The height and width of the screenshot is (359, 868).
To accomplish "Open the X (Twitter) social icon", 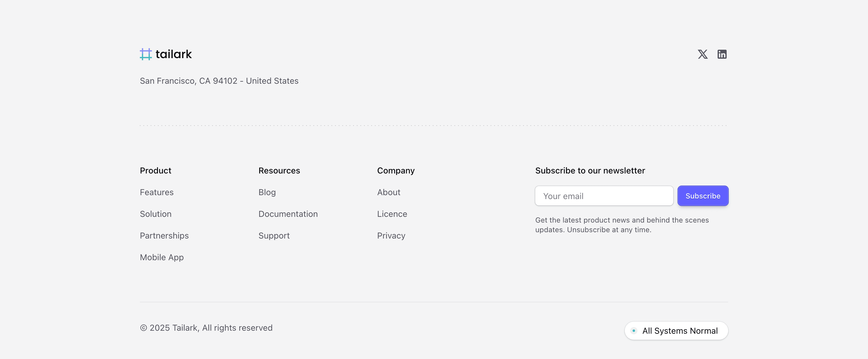I will click(703, 54).
